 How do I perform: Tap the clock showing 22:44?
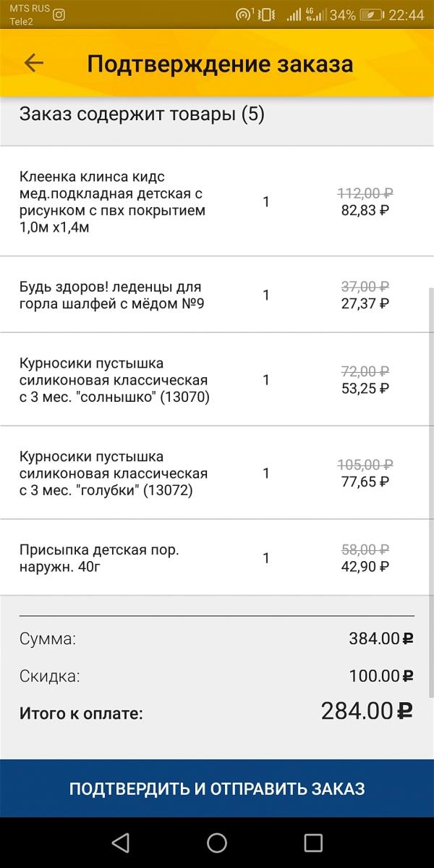pos(407,15)
